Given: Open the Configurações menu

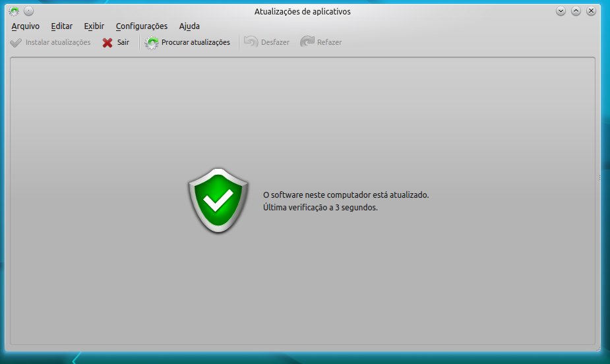Looking at the screenshot, I should coord(142,26).
